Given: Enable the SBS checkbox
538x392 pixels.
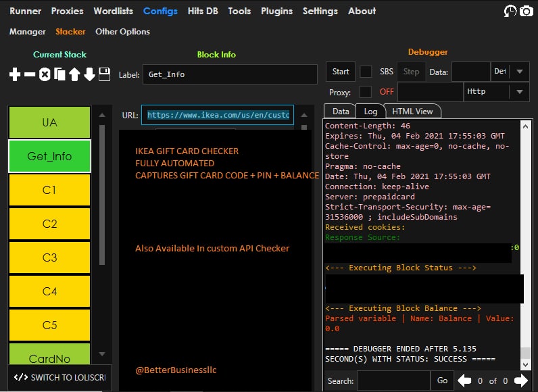Looking at the screenshot, I should [x=366, y=72].
